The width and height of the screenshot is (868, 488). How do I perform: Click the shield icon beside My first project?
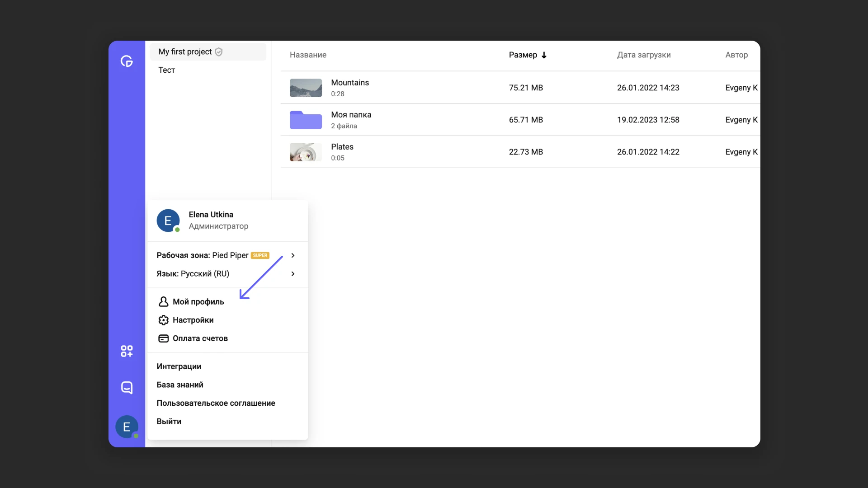pyautogui.click(x=219, y=52)
